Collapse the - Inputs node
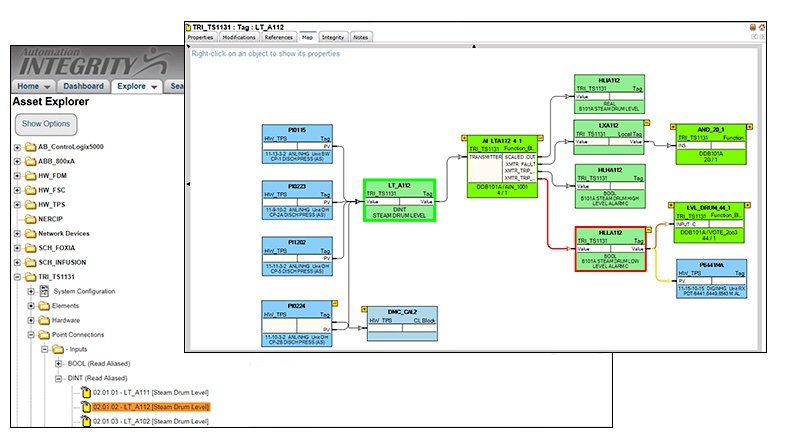This screenshot has height=442, width=800. [x=45, y=349]
